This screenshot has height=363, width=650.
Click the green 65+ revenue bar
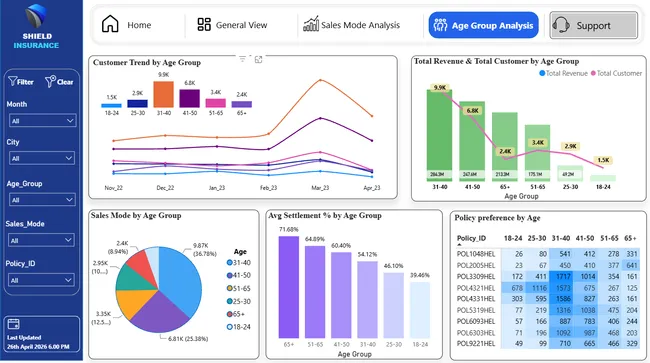[x=504, y=147]
